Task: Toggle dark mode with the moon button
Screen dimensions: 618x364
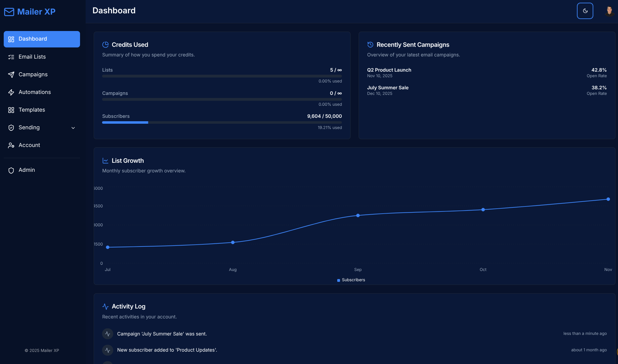Action: click(x=585, y=11)
